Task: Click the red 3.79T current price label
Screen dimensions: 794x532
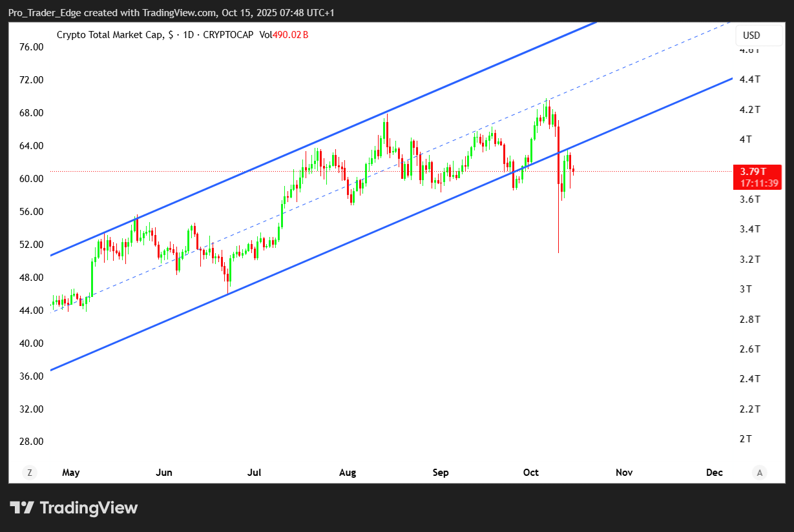Action: (757, 177)
